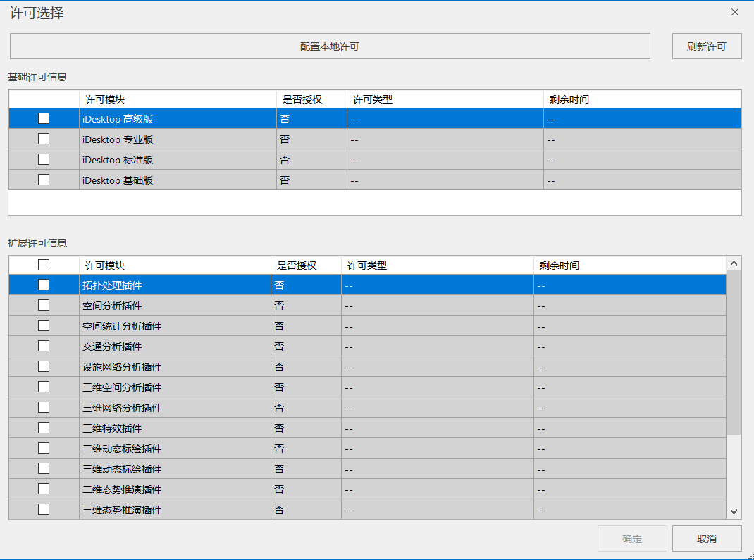Check the 三维态势推演插件 checkbox
The height and width of the screenshot is (560, 754).
44,509
